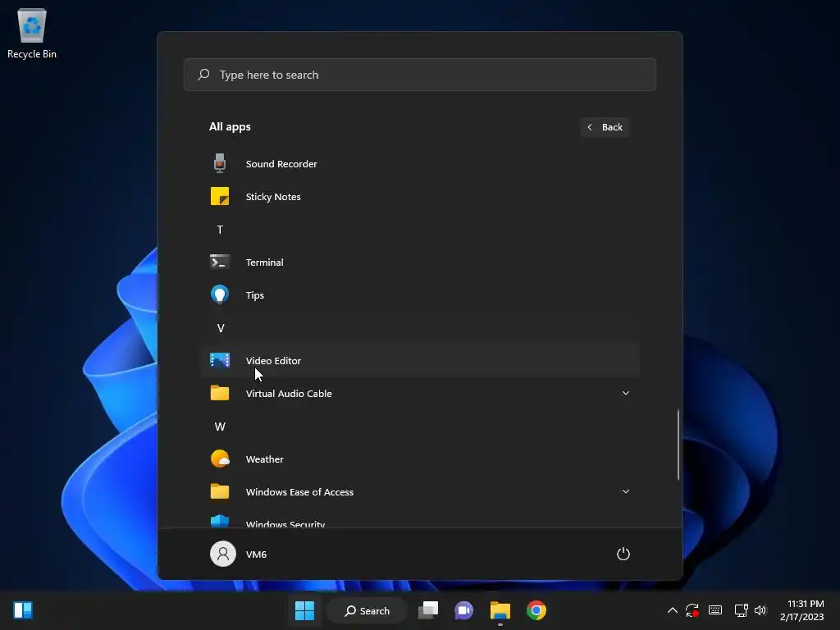Click the VM6 user name
The width and height of the screenshot is (840, 630).
[256, 555]
